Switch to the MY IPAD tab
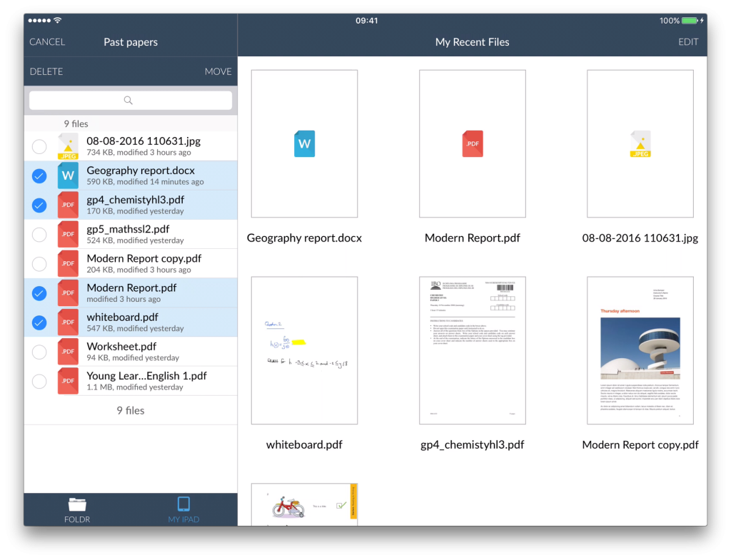The width and height of the screenshot is (731, 560). 183,509
